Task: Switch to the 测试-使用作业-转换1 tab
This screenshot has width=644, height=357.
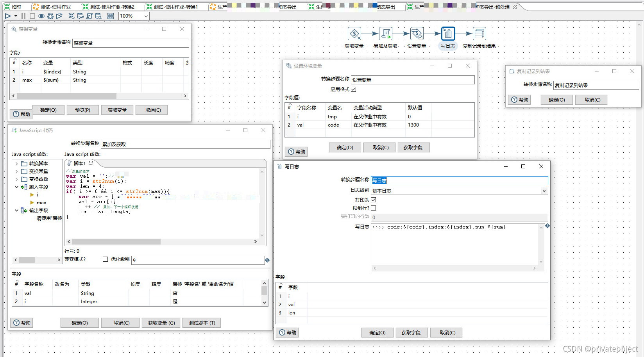Action: point(173,7)
